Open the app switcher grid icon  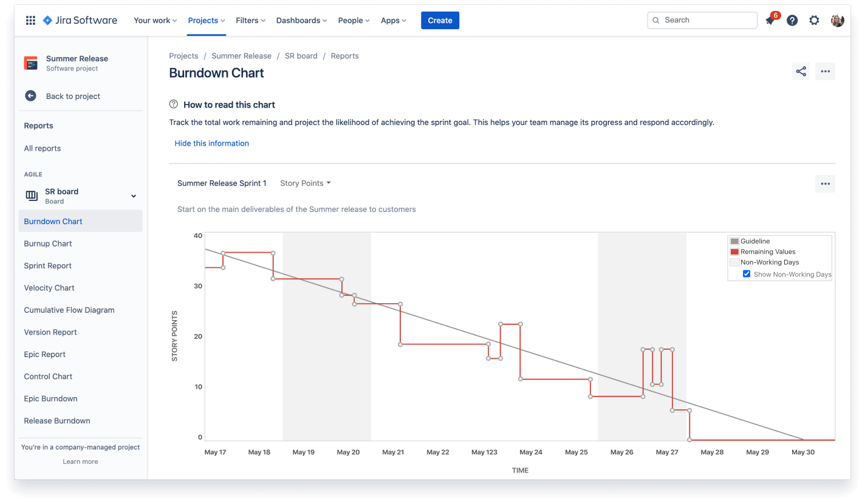click(30, 21)
